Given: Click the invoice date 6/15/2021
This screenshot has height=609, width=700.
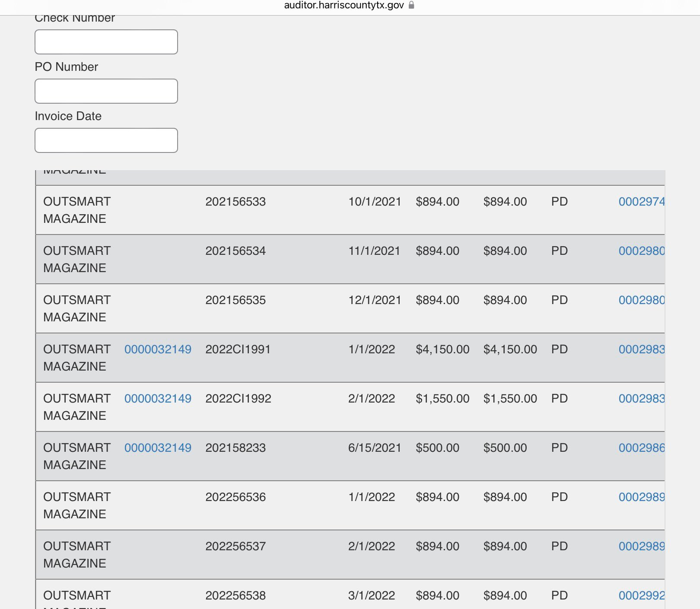Looking at the screenshot, I should click(x=375, y=448).
